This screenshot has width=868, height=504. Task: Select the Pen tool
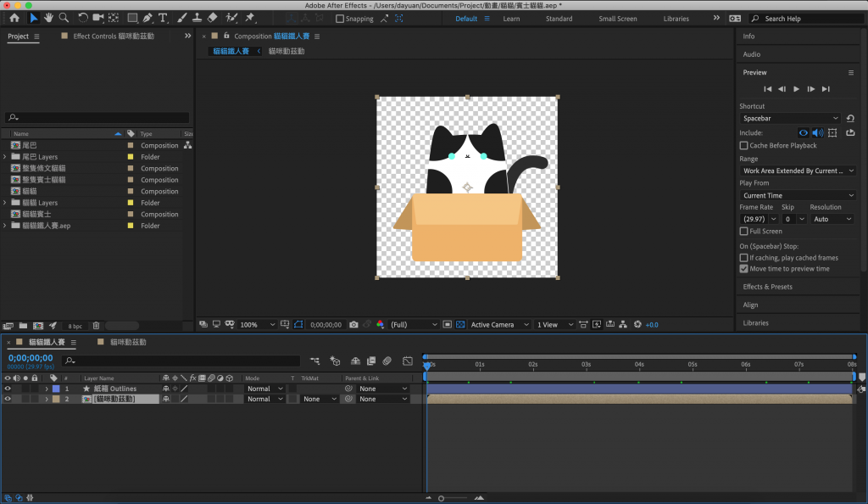click(x=147, y=18)
